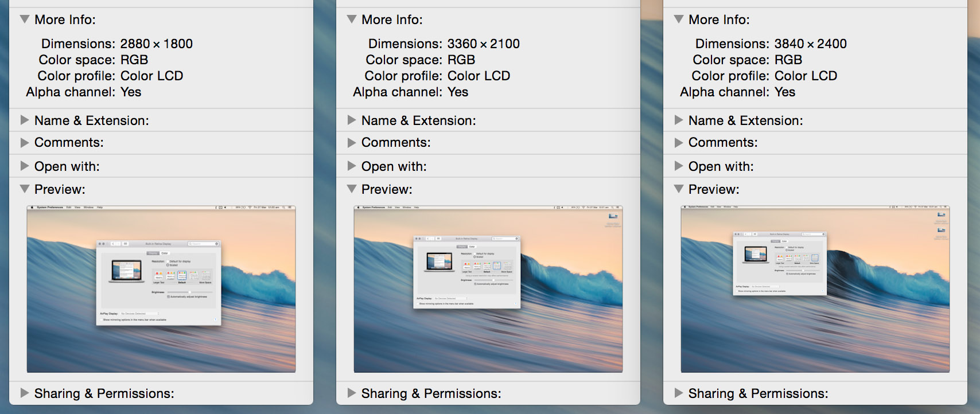This screenshot has height=414, width=980.
Task: Expand Name & Extension in 2880 × 1800 window
Action: (x=25, y=120)
